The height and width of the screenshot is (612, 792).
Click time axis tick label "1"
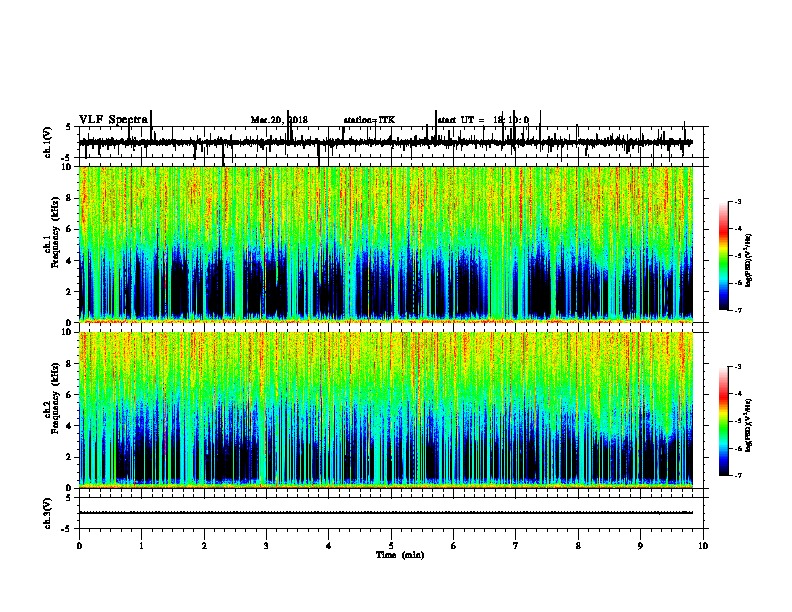pyautogui.click(x=141, y=546)
